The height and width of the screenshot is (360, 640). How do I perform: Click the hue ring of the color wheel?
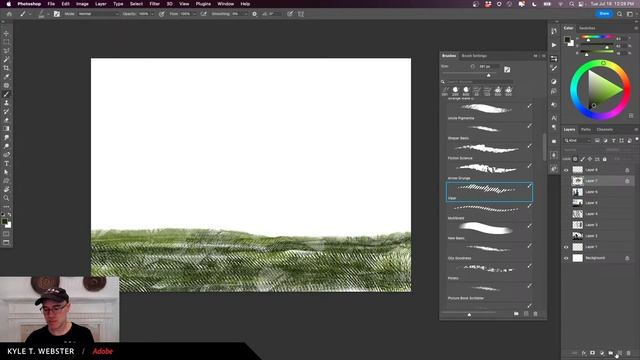[x=603, y=63]
